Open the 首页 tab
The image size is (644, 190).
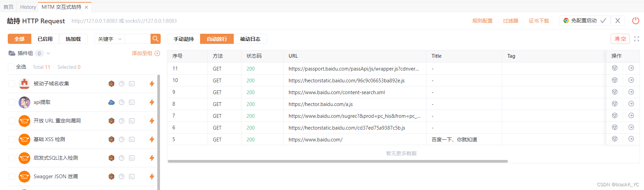8,7
